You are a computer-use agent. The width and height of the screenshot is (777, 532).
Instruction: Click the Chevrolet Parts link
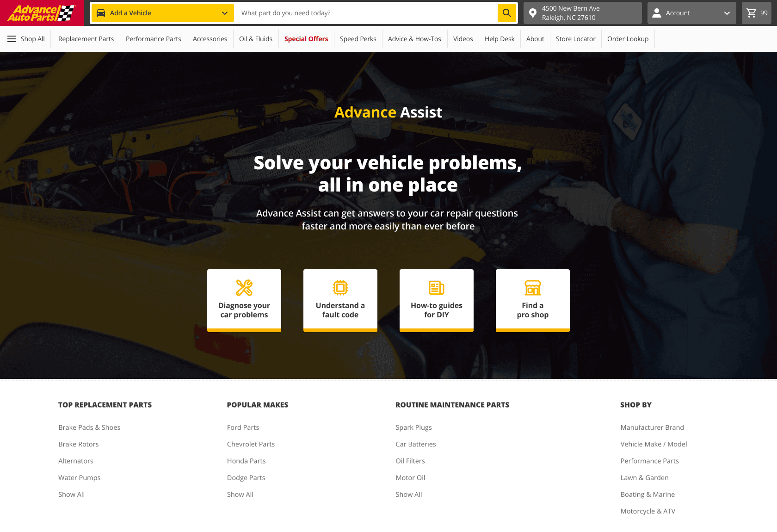(x=251, y=444)
